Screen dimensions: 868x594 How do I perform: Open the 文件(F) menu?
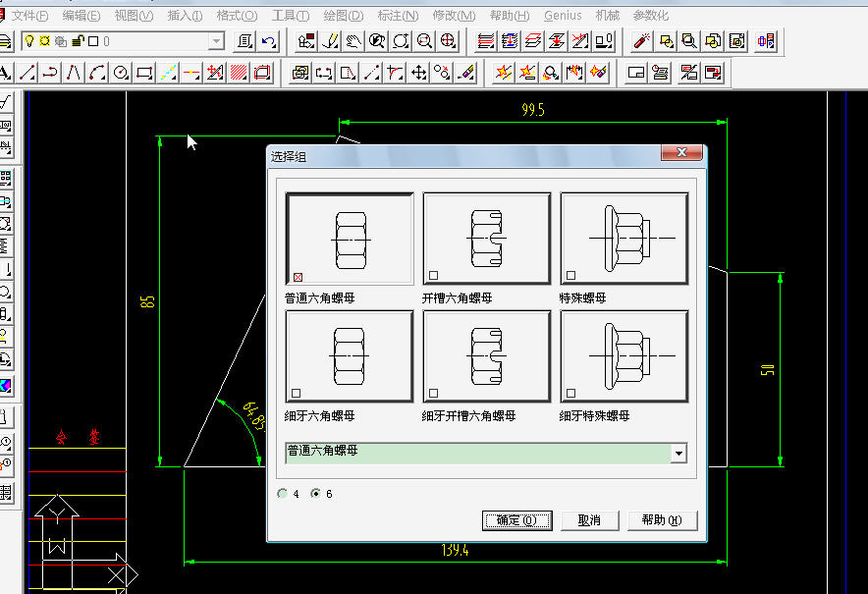(x=29, y=16)
